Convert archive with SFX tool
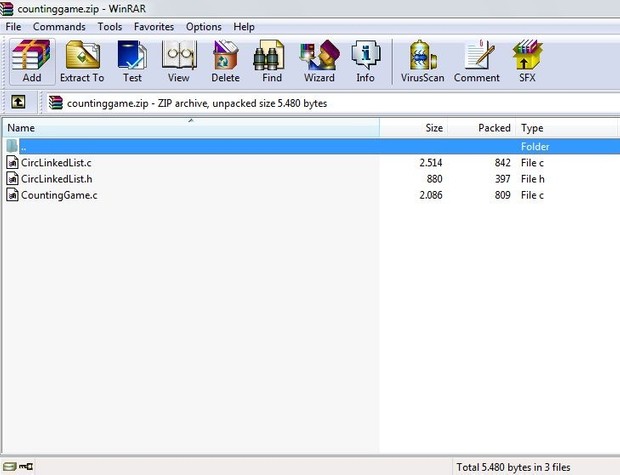 point(527,61)
